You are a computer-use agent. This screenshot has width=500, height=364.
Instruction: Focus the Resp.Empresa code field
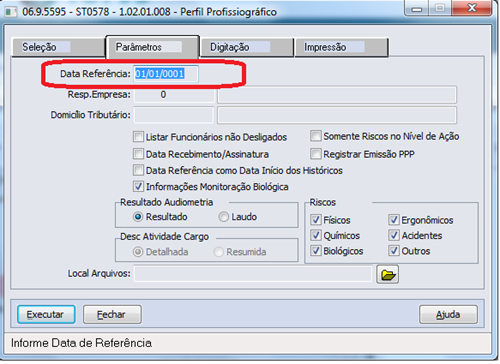173,95
